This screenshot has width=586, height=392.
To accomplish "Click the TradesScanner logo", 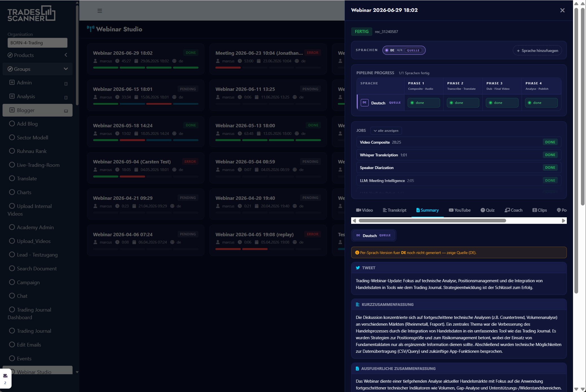I will (31, 14).
